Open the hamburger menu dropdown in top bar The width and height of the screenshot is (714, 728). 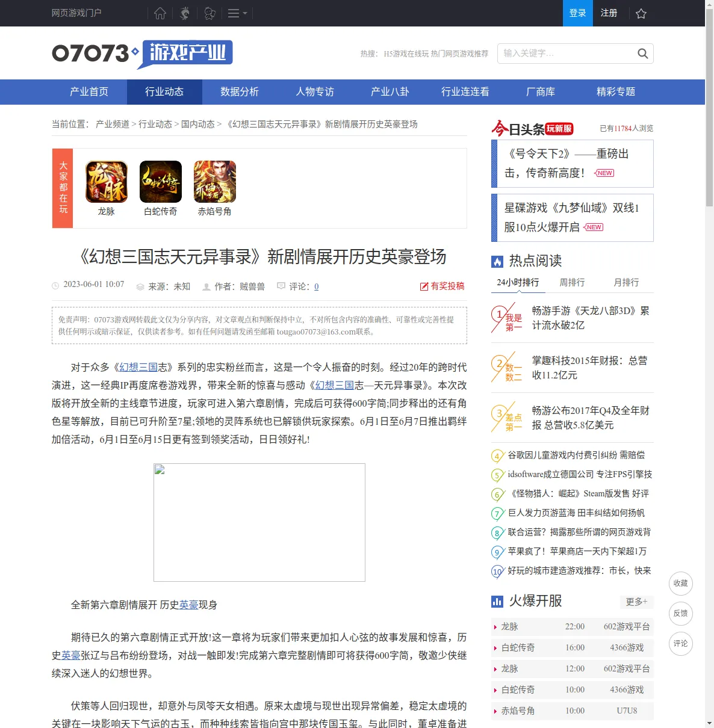(237, 13)
